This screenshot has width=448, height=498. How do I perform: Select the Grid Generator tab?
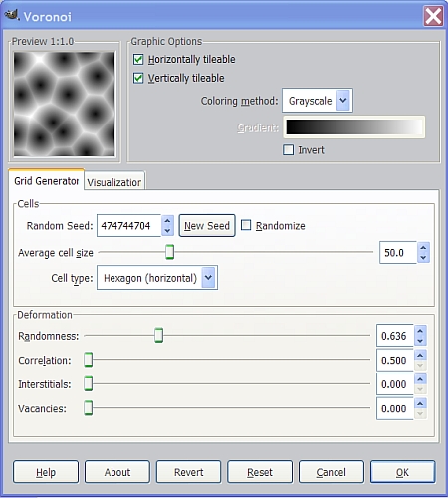(x=47, y=180)
